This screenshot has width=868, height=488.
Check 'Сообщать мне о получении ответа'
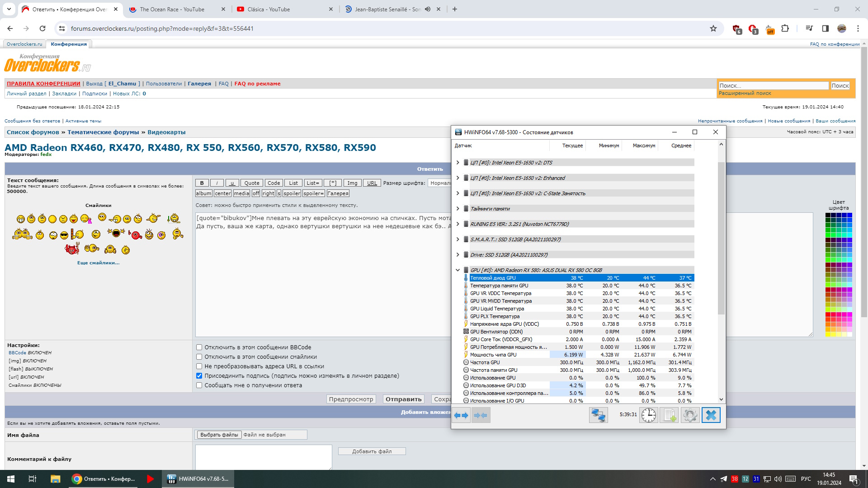[199, 385]
